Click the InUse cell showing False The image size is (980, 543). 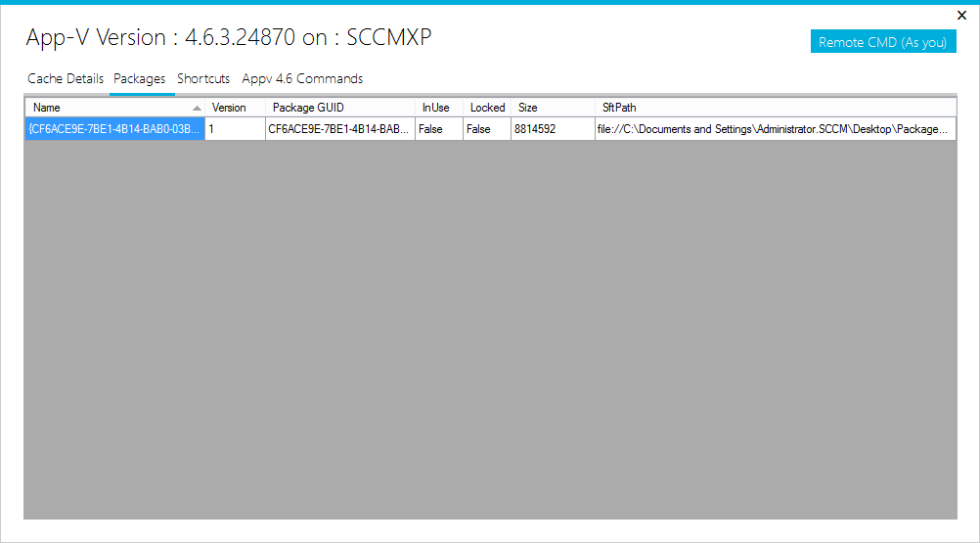(439, 129)
